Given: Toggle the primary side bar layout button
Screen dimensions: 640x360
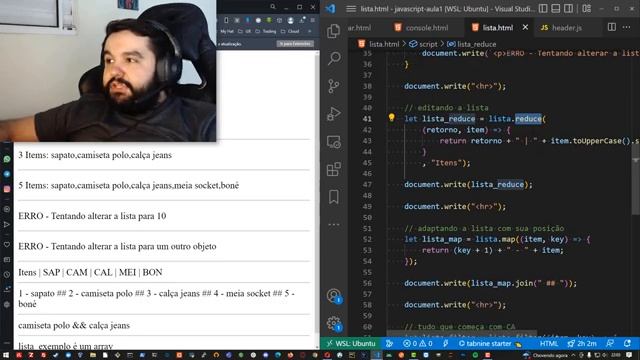Looking at the screenshot, I should click(543, 9).
